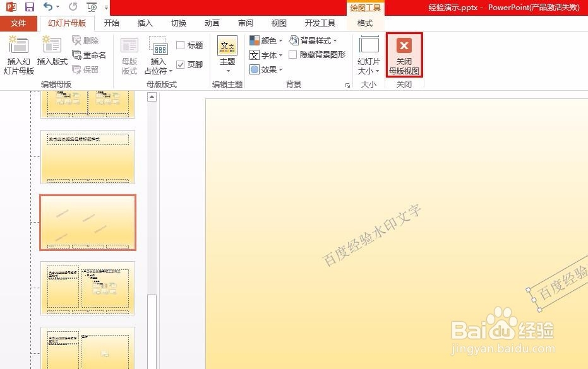Click the 重命名 button

[89, 55]
